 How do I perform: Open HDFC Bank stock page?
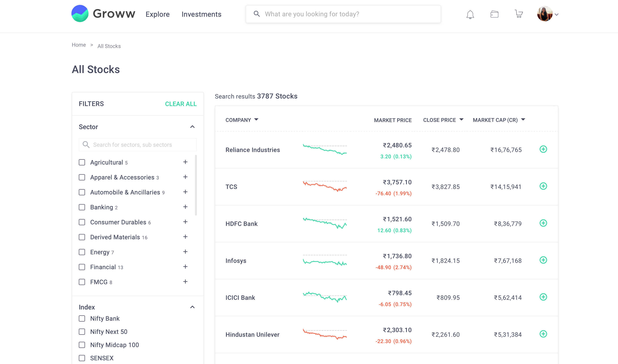[x=242, y=224]
